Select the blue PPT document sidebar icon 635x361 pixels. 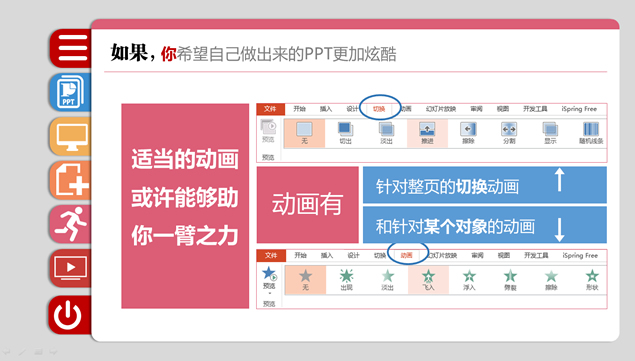click(71, 92)
